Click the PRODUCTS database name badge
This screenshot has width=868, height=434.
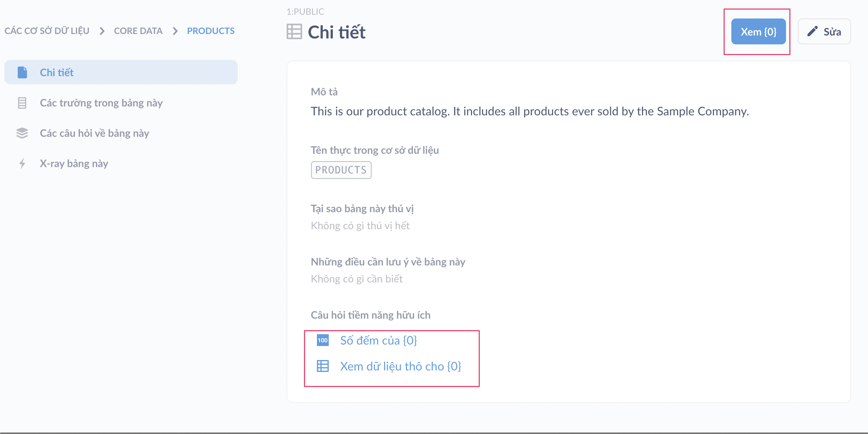pos(341,170)
